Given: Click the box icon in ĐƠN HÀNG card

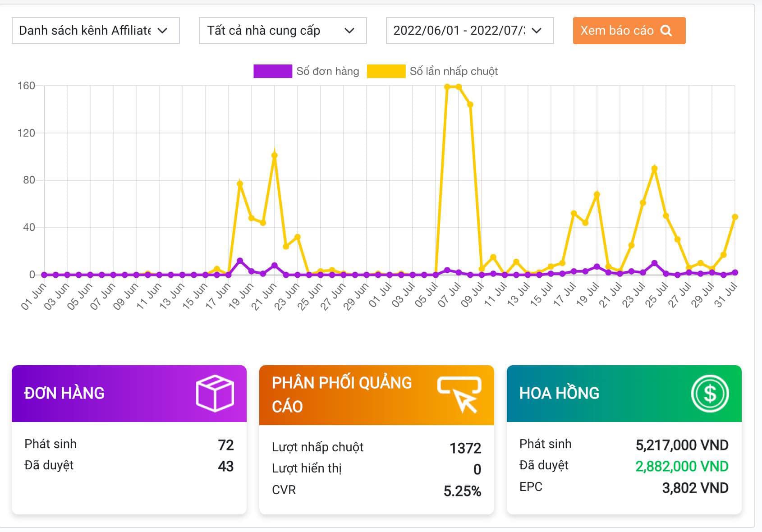Looking at the screenshot, I should (215, 393).
